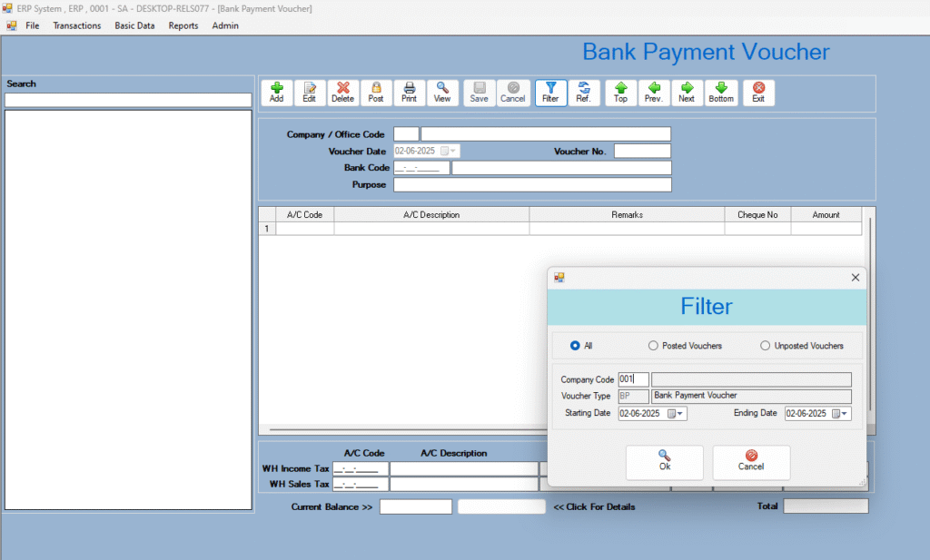Open the Starting Date calendar dropdown
930x560 pixels.
coord(677,414)
